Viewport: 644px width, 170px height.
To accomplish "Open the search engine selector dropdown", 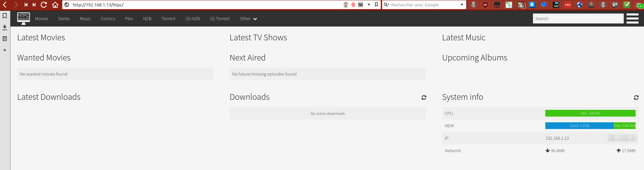I will coord(462,5).
